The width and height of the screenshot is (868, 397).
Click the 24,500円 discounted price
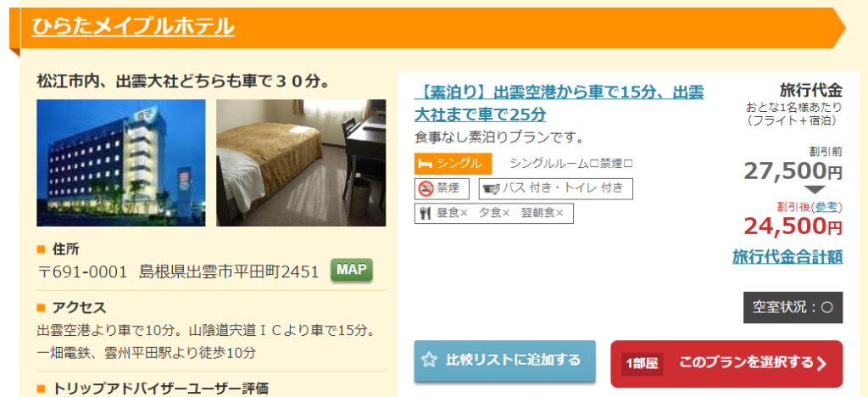[793, 226]
